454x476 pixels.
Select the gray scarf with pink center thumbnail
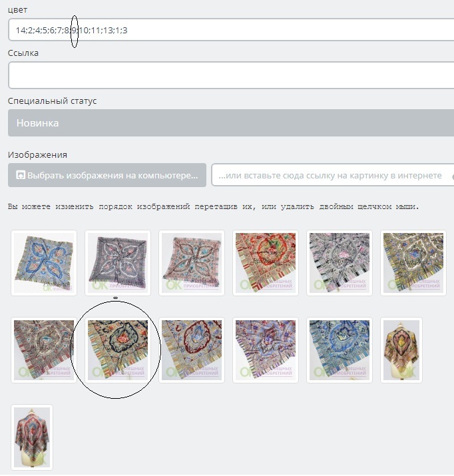340,263
